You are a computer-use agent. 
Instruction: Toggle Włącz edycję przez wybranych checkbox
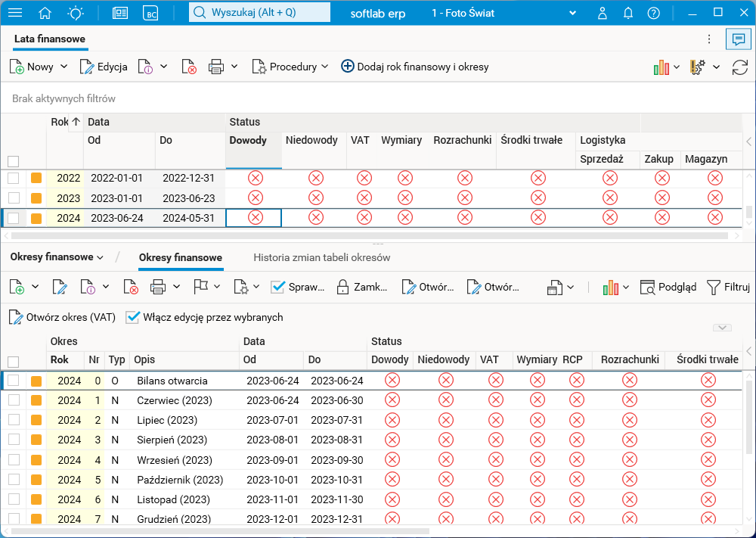tap(134, 318)
